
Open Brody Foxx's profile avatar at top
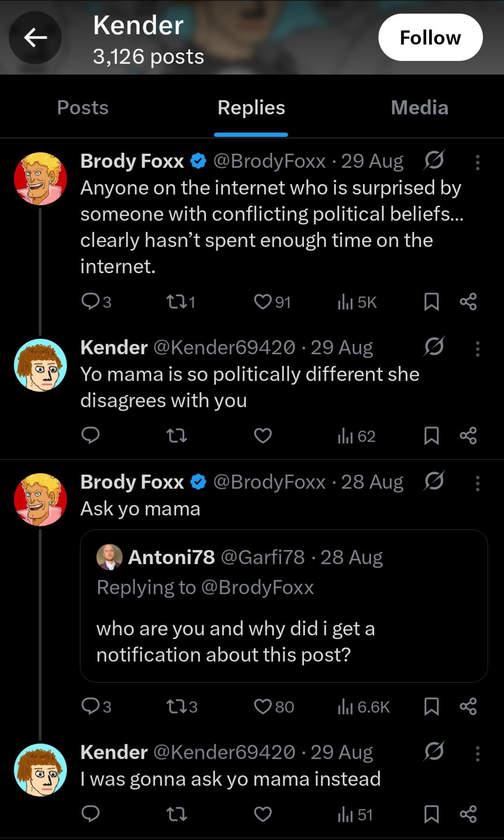tap(40, 178)
